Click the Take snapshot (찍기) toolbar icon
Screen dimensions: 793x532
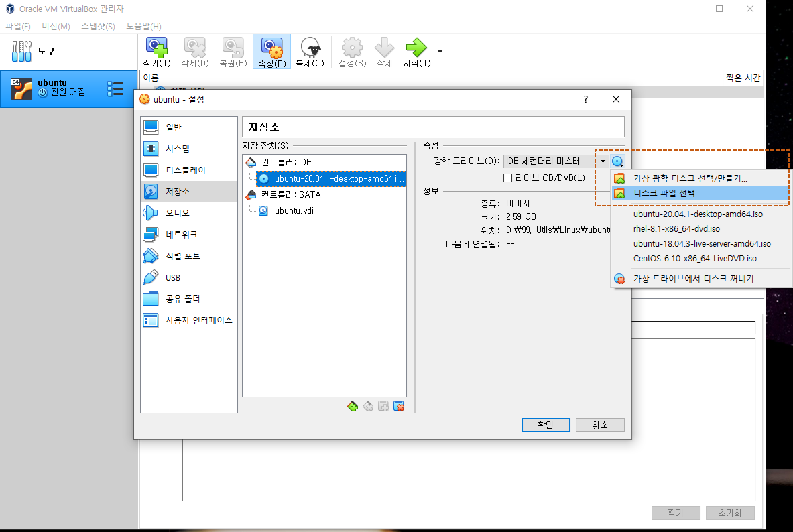[157, 52]
